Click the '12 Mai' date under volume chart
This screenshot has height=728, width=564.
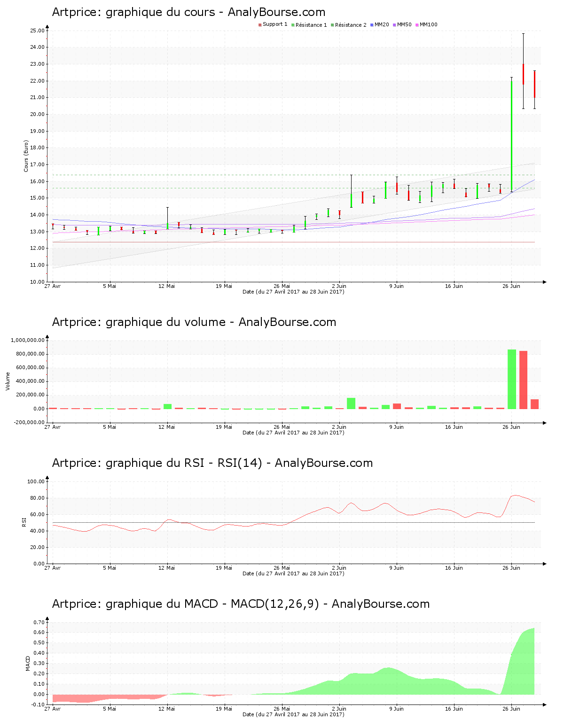click(166, 427)
